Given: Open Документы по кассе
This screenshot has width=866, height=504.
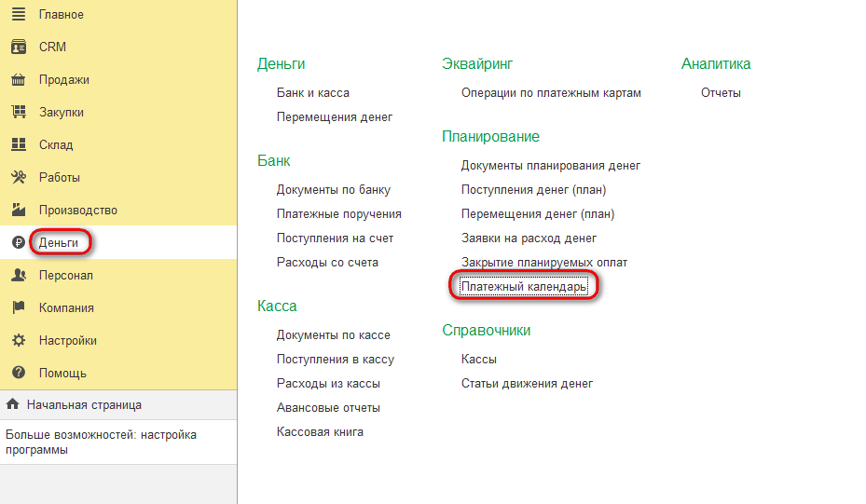Looking at the screenshot, I should point(334,335).
